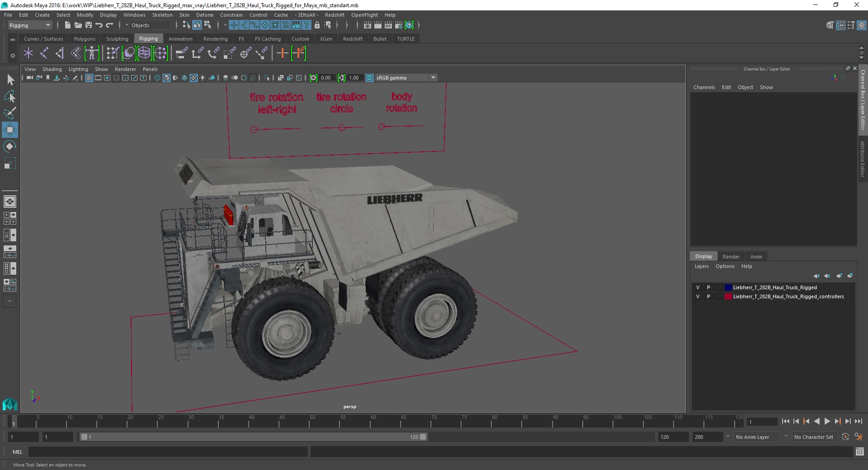Switch to the Animation shelf tab

point(180,39)
